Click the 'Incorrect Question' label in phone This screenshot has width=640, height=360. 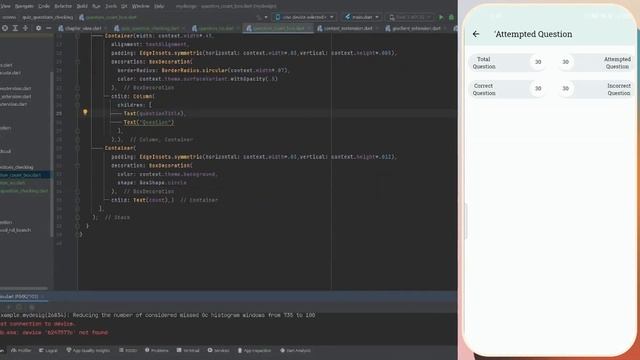[618, 89]
